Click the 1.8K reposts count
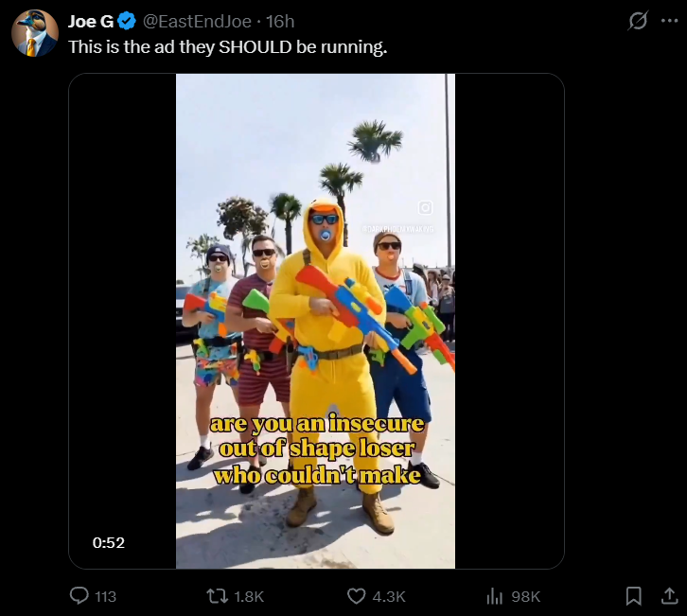Viewport: 687px width, 616px height. pyautogui.click(x=249, y=596)
